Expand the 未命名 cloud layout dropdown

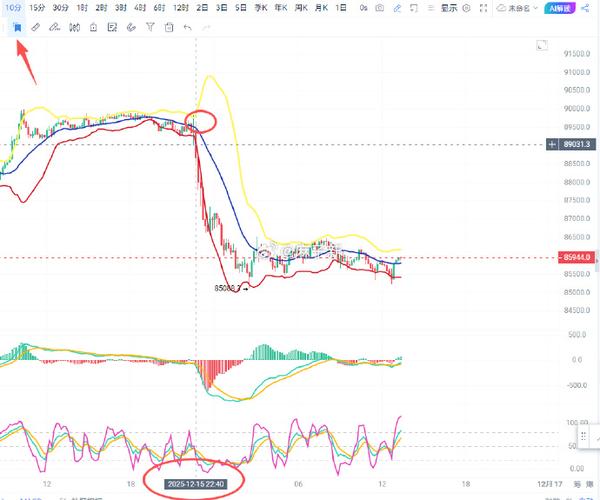coord(513,8)
